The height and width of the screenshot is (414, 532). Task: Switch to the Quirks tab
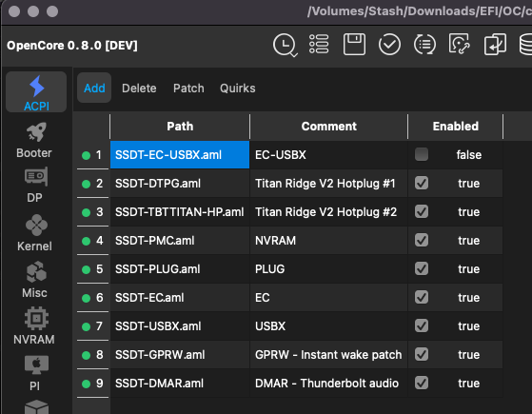click(x=238, y=89)
